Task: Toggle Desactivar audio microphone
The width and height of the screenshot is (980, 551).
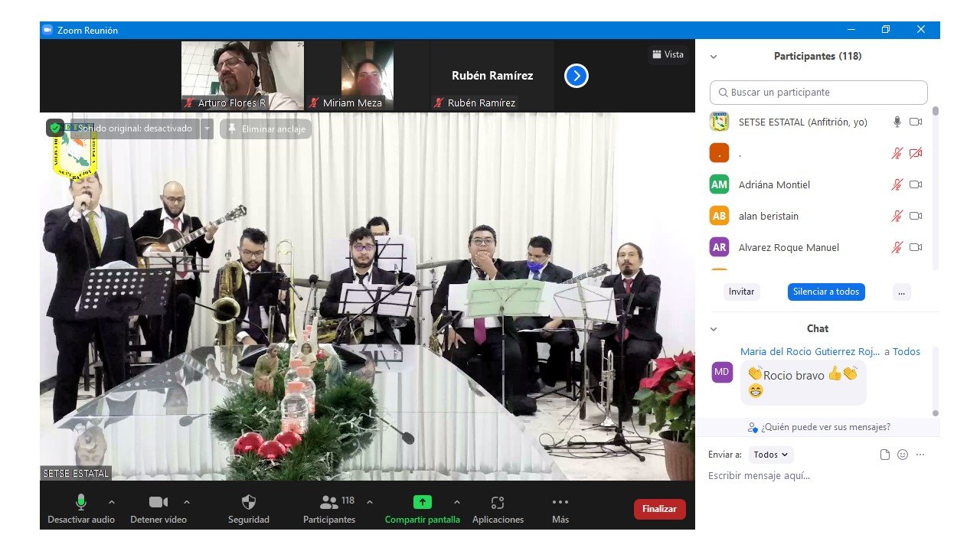Action: [x=80, y=502]
